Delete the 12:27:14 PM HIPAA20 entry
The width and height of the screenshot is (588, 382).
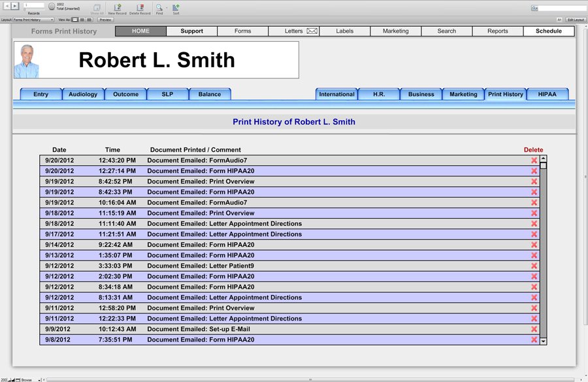534,171
